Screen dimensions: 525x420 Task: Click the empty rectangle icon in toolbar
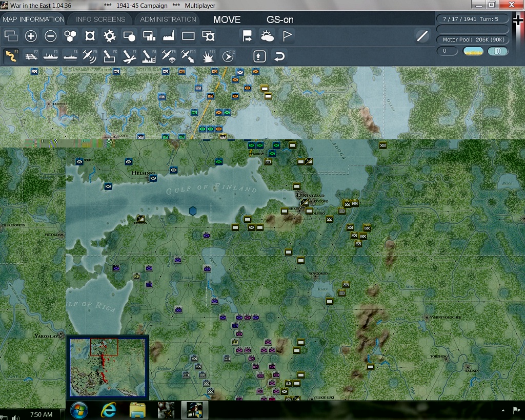coord(188,36)
